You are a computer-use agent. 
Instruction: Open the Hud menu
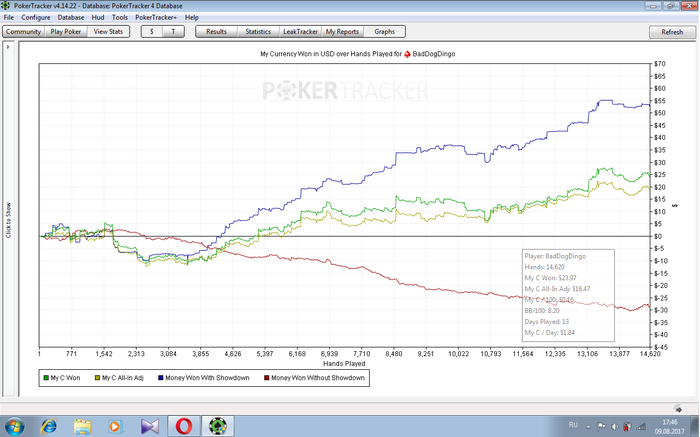[98, 17]
